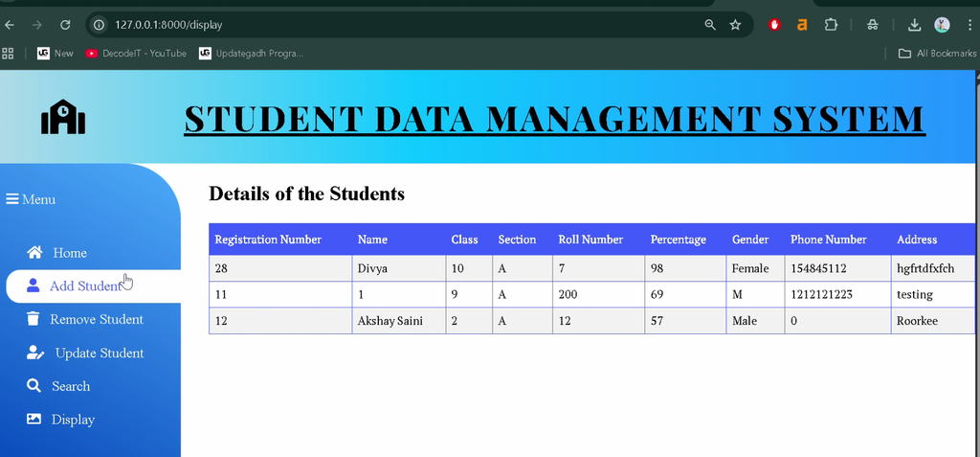This screenshot has width=980, height=457.
Task: Click the Search magnifier icon in sidebar
Action: click(x=33, y=386)
